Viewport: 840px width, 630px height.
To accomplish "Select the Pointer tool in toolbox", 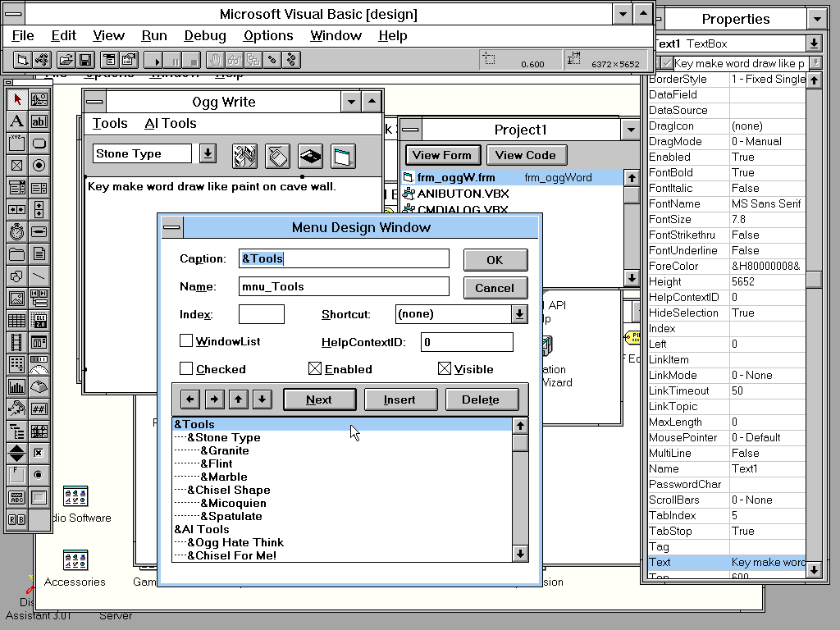I will click(x=16, y=99).
